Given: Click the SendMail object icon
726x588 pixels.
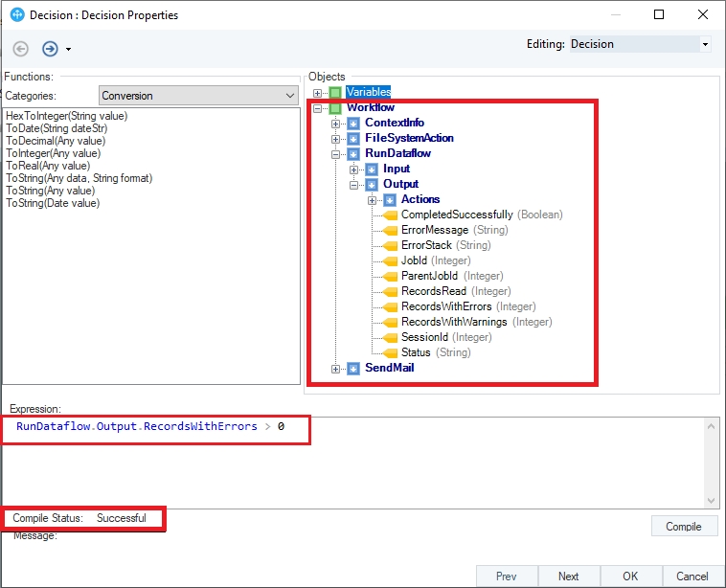Looking at the screenshot, I should [x=353, y=368].
